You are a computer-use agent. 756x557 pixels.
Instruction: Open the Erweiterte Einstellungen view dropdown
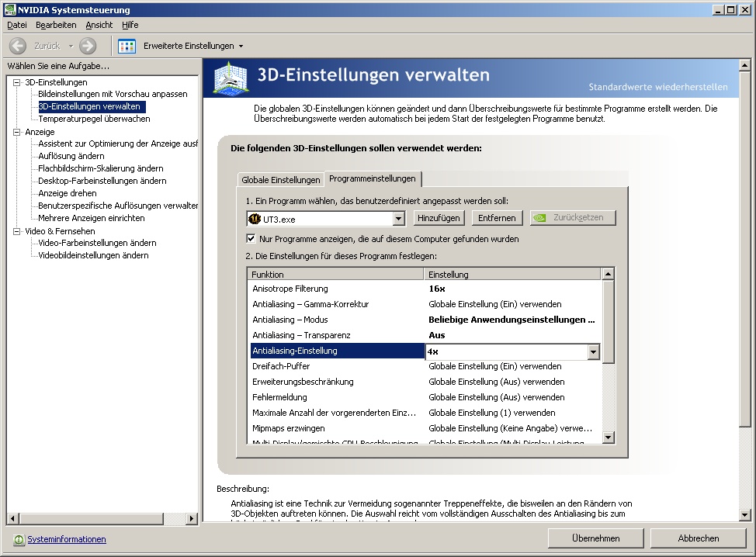coord(241,47)
